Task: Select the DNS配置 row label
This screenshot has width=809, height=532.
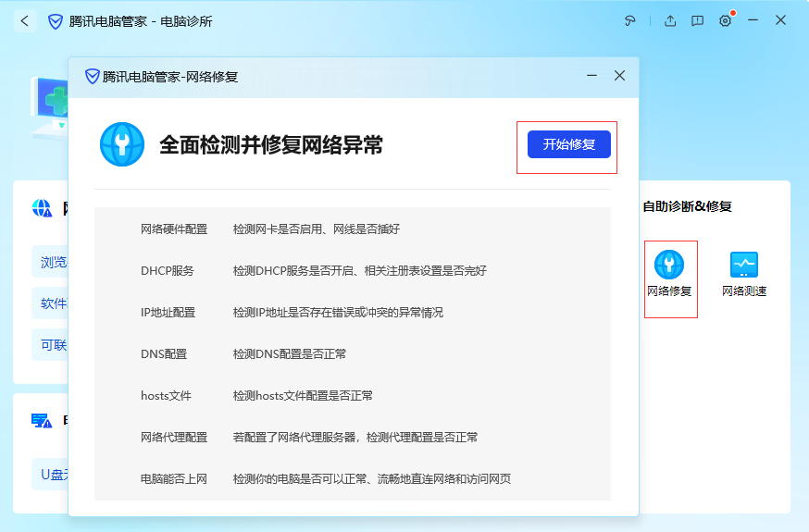Action: (164, 354)
